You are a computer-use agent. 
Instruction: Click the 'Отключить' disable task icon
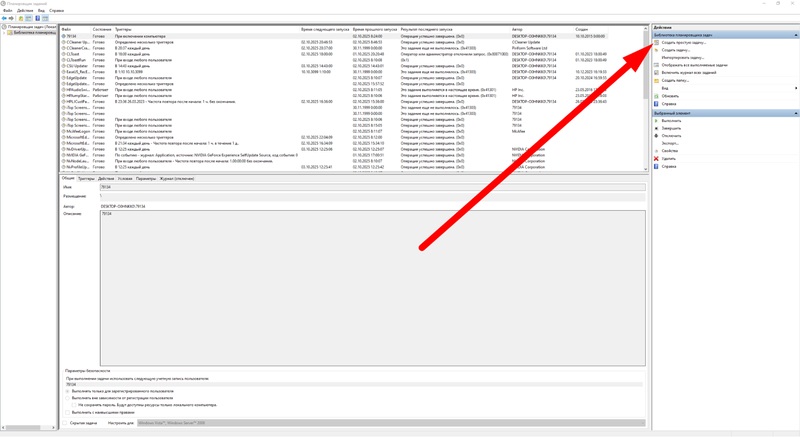click(x=656, y=136)
